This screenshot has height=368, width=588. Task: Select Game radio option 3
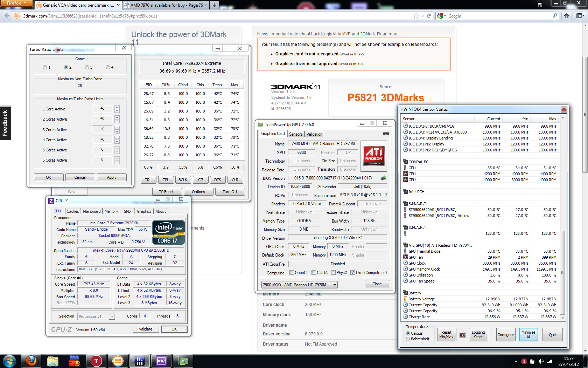pos(86,67)
